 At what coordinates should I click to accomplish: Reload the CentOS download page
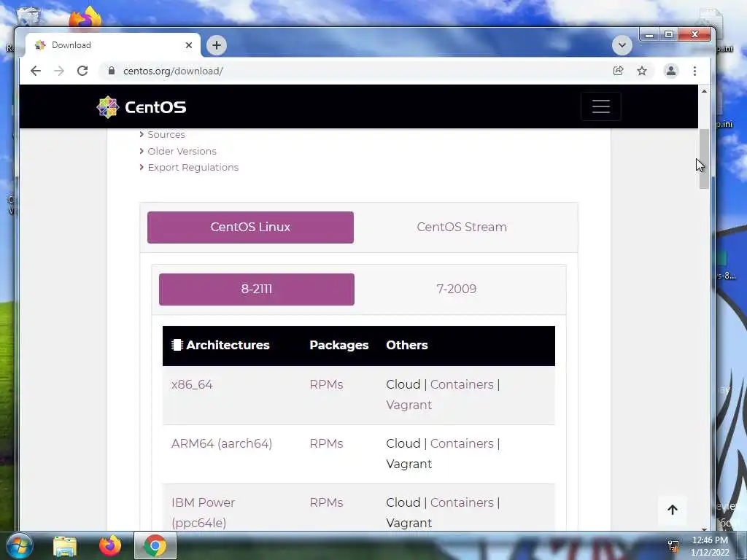[82, 71]
